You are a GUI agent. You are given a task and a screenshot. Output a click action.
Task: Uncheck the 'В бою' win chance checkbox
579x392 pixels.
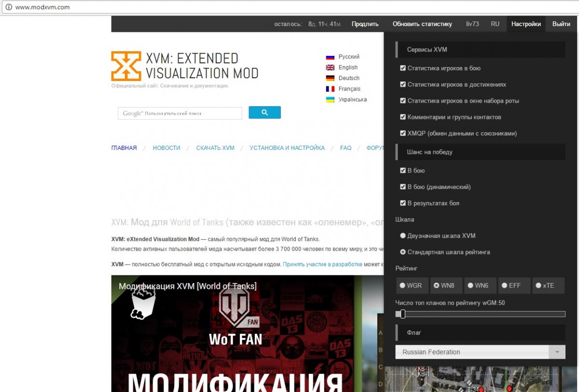[x=403, y=171]
